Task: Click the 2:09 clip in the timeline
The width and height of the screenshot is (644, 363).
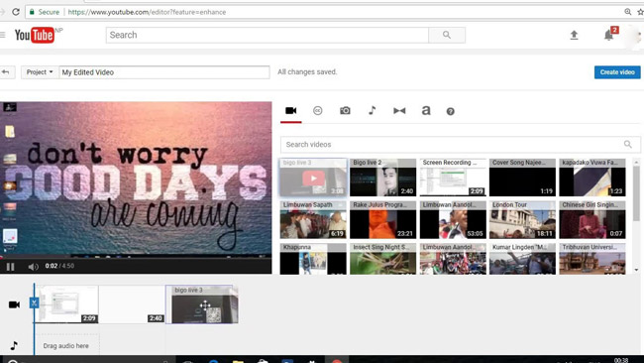Action: click(67, 304)
